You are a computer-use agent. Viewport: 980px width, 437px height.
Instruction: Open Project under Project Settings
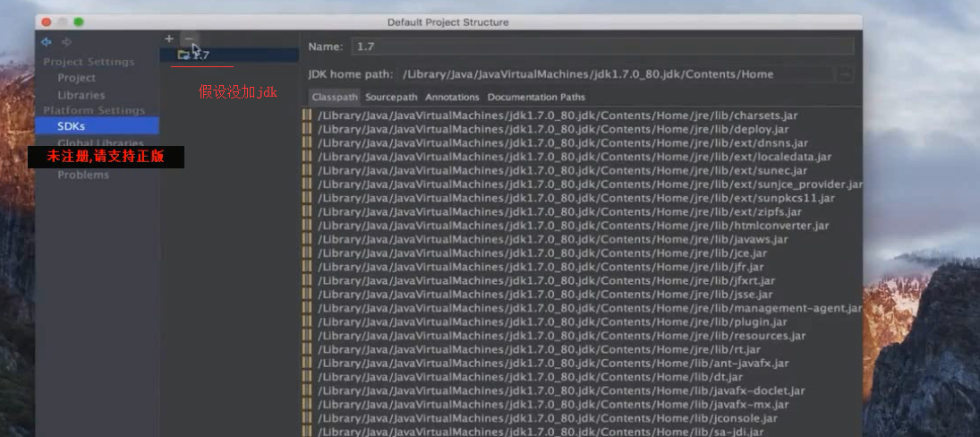click(76, 78)
